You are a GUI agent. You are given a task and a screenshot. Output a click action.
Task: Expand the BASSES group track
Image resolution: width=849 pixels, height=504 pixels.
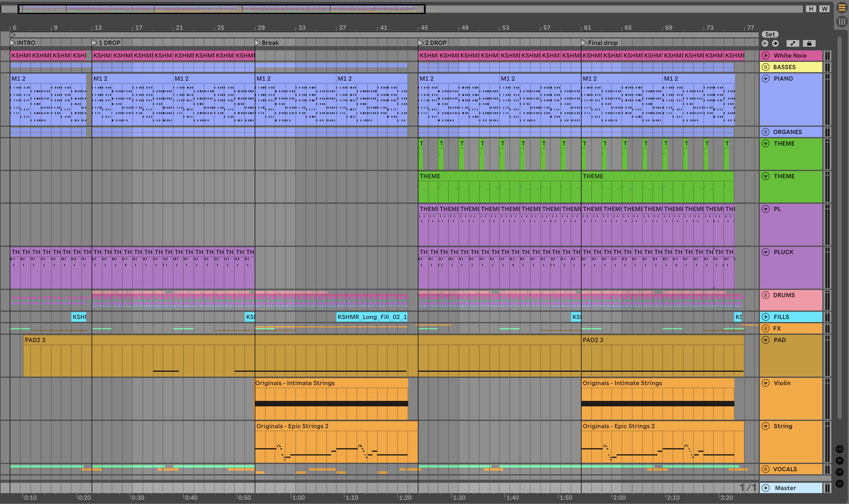(766, 67)
